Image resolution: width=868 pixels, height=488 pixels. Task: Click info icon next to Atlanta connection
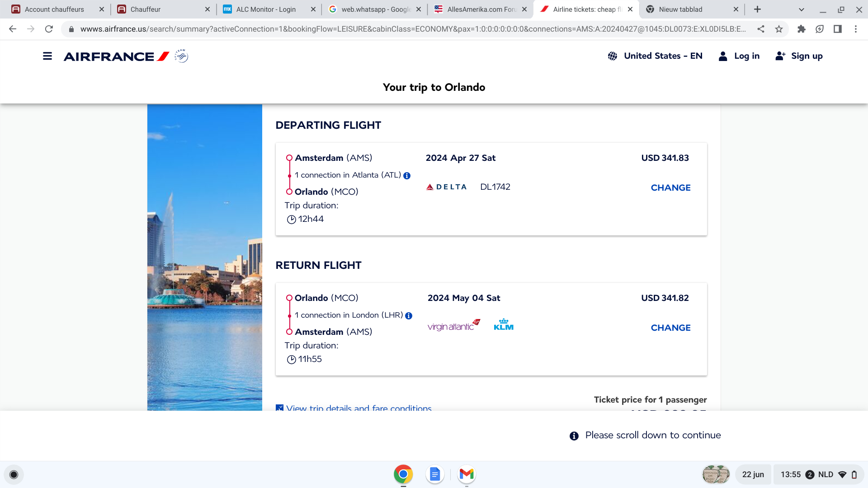pos(407,176)
